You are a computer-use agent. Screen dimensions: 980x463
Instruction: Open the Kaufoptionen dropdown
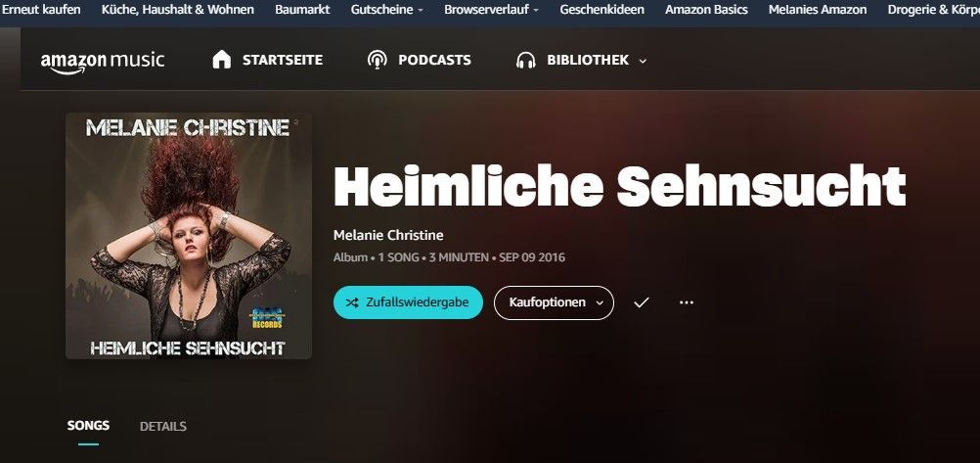(554, 302)
